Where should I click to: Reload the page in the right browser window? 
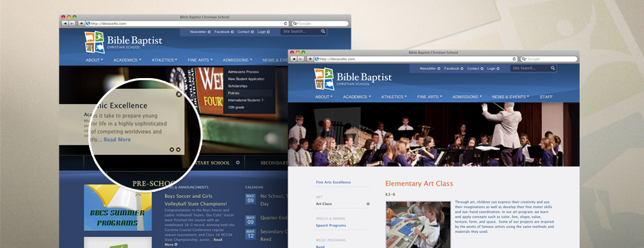515,59
